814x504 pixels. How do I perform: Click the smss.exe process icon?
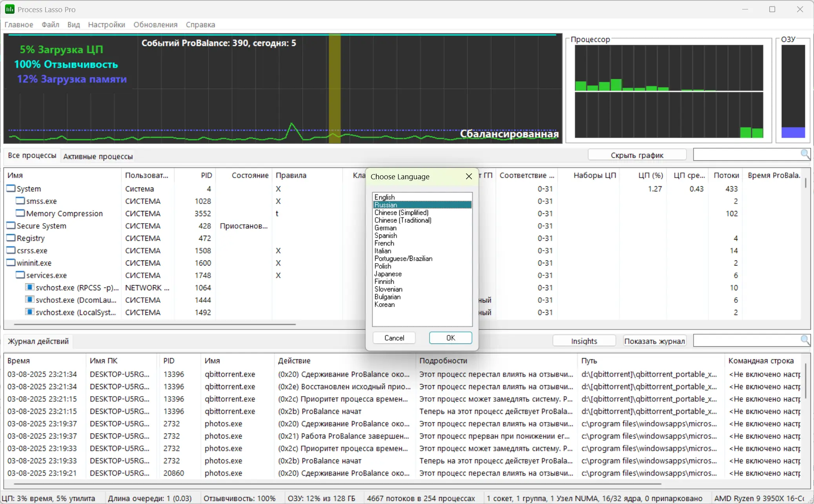[20, 201]
